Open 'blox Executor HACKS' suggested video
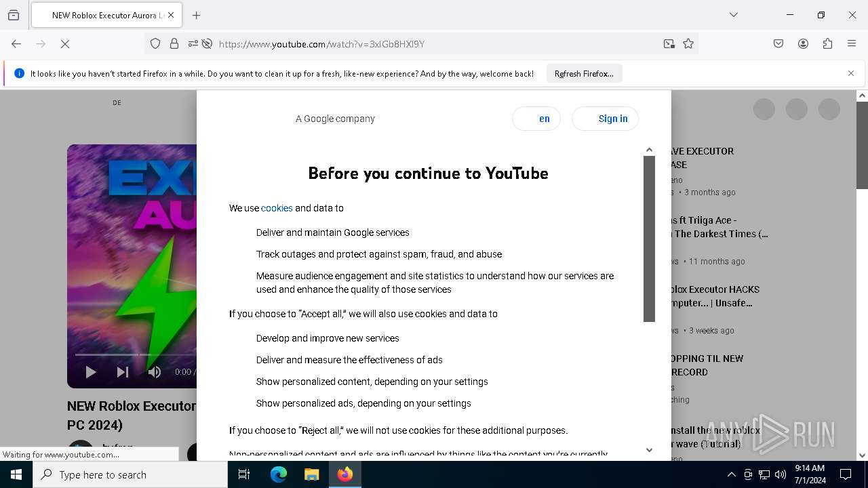 click(715, 296)
